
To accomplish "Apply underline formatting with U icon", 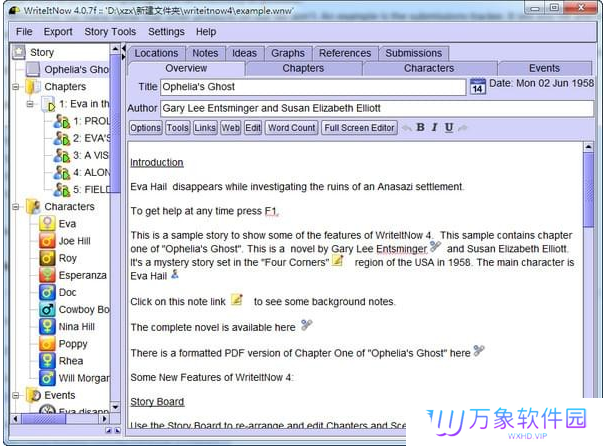I will [449, 127].
